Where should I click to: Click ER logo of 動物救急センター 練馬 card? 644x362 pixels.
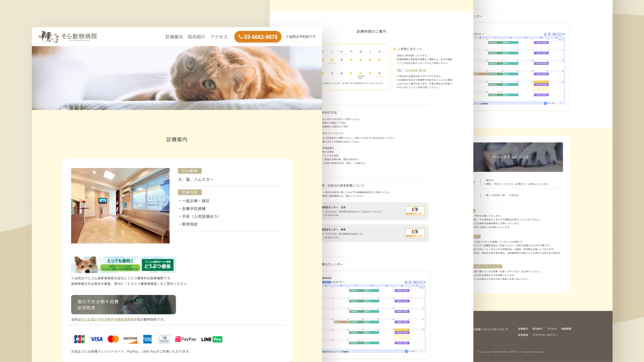[x=415, y=233]
